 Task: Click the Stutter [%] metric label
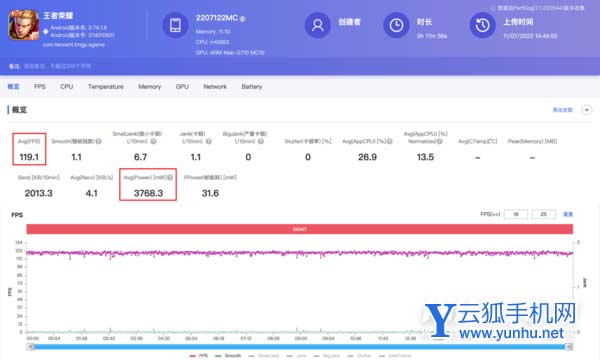pyautogui.click(x=308, y=141)
